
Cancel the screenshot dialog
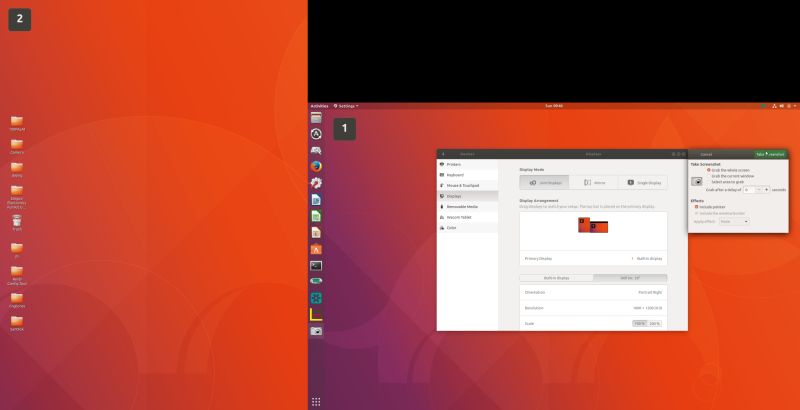[706, 154]
